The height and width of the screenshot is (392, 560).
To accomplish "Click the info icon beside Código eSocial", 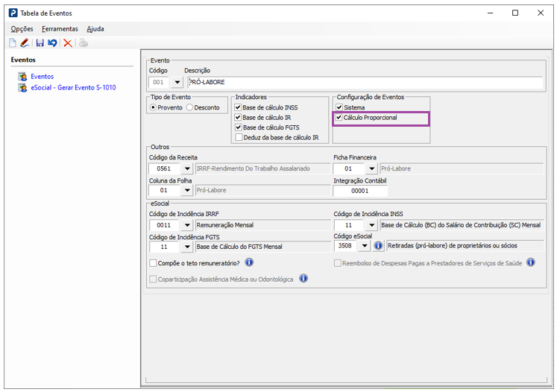I will [x=378, y=246].
